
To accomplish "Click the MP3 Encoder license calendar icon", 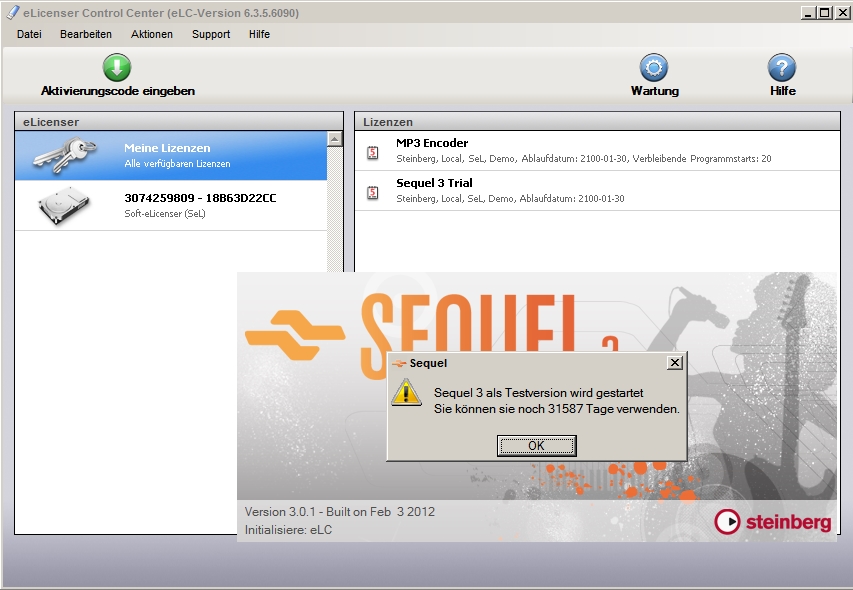I will 373,152.
